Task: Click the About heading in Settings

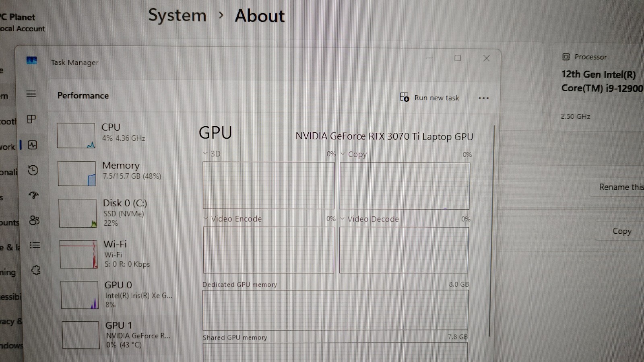Action: (260, 16)
